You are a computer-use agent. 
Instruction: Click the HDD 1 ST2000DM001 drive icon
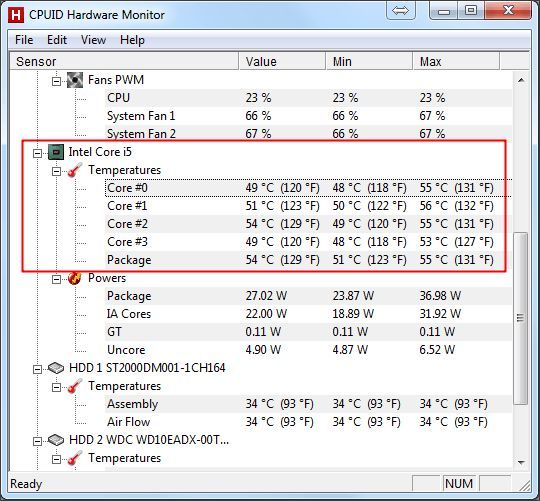click(x=56, y=368)
